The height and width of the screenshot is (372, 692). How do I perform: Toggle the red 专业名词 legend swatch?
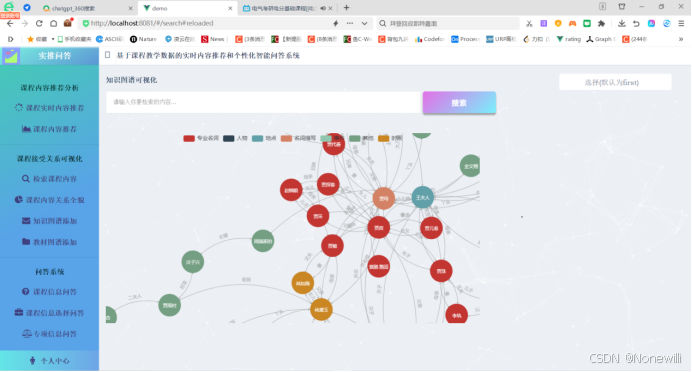point(189,138)
